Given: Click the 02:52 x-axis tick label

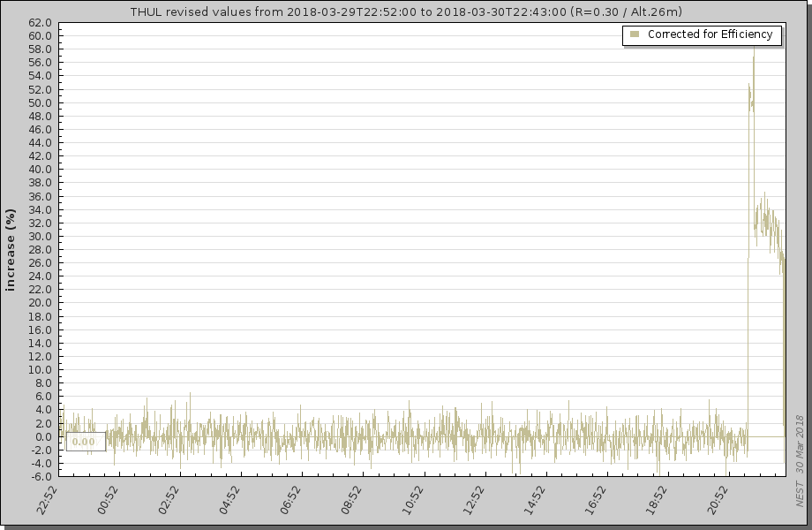Looking at the screenshot, I should (169, 500).
